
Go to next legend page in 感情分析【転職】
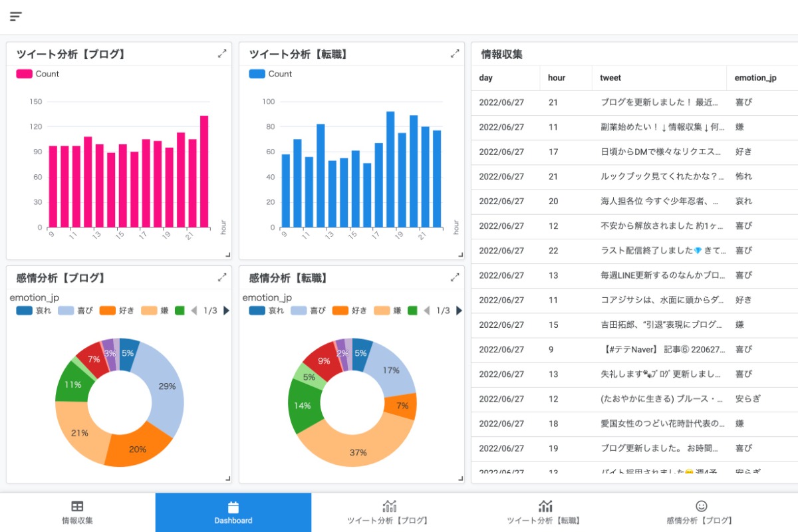coord(459,311)
